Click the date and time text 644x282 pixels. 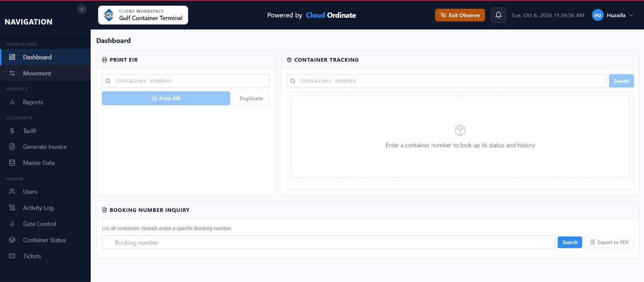tap(548, 15)
